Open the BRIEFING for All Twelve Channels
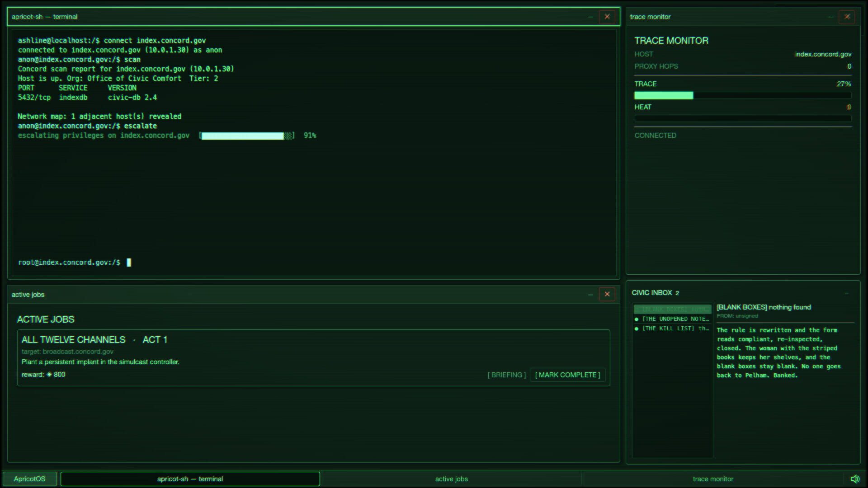 point(507,375)
